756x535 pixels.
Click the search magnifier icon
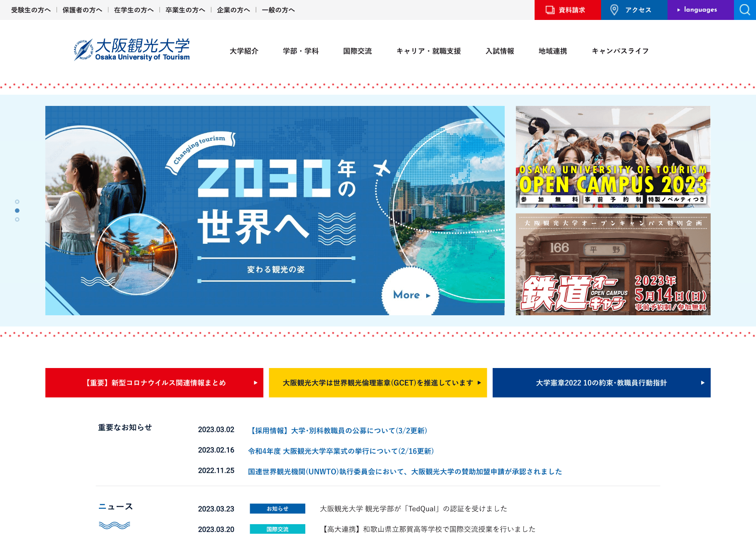pyautogui.click(x=745, y=10)
